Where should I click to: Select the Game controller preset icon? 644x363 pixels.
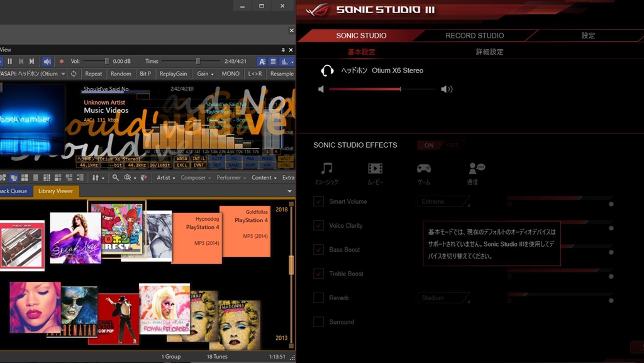coord(424,168)
